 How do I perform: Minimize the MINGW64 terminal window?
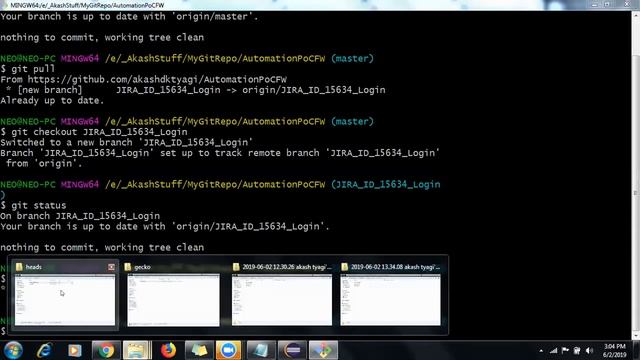tap(594, 4)
